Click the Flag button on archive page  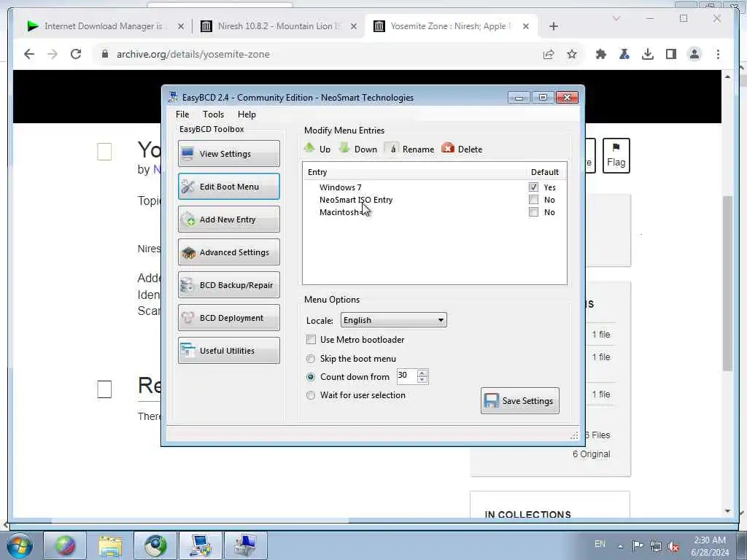616,156
